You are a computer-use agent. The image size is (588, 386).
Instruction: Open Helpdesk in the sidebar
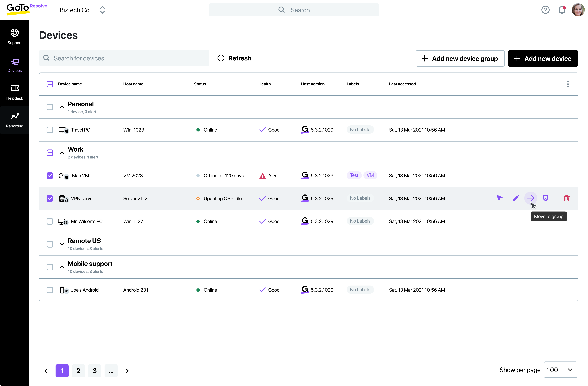15,92
